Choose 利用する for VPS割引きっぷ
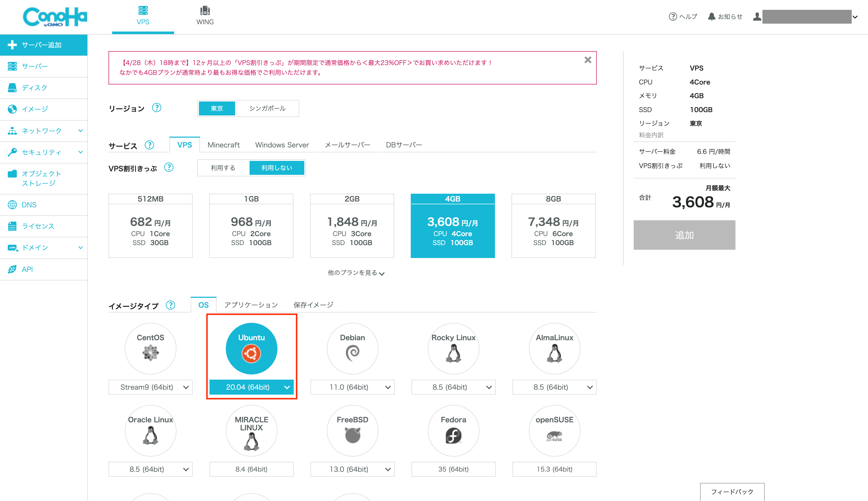The width and height of the screenshot is (868, 501). (x=223, y=168)
